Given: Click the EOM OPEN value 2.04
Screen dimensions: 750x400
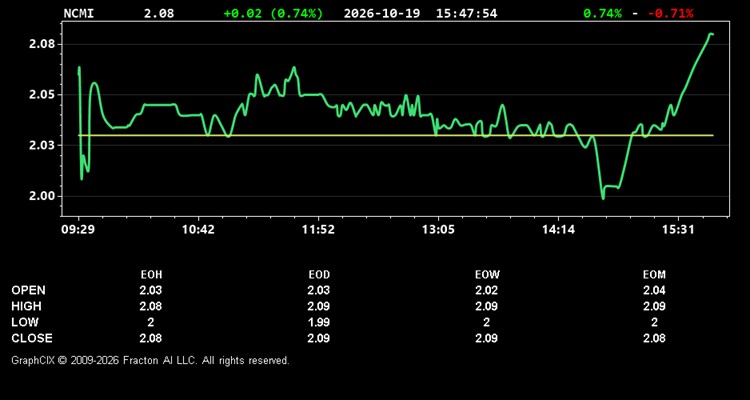Looking at the screenshot, I should click(x=654, y=290).
